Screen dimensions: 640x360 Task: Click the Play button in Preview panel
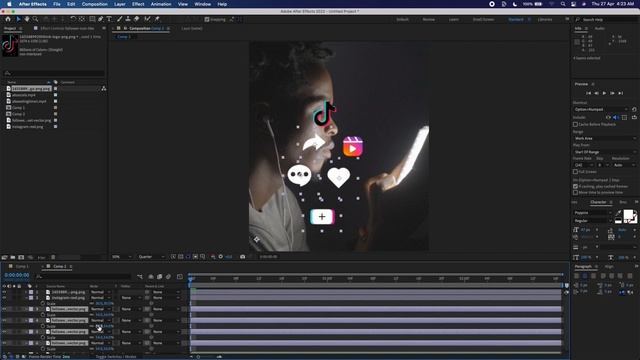(x=604, y=93)
